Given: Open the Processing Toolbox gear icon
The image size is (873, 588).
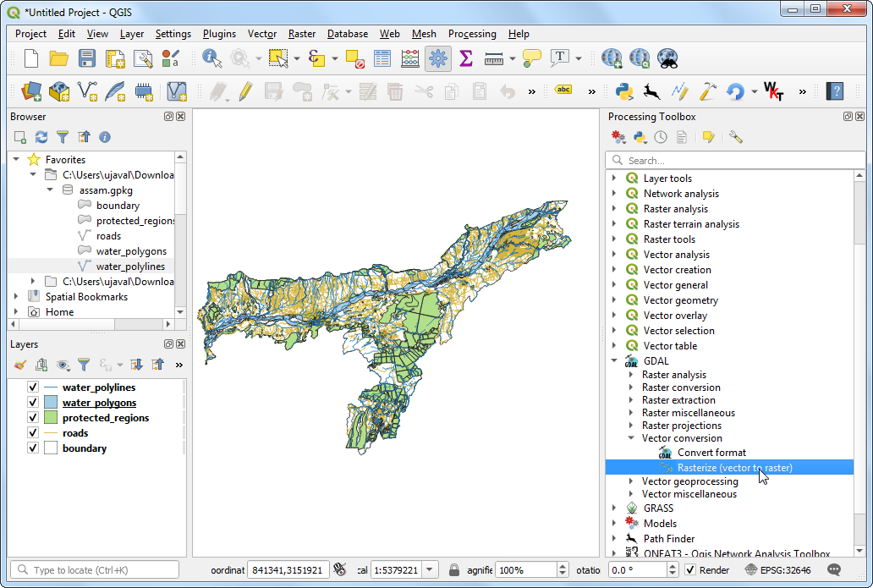Looking at the screenshot, I should click(437, 58).
